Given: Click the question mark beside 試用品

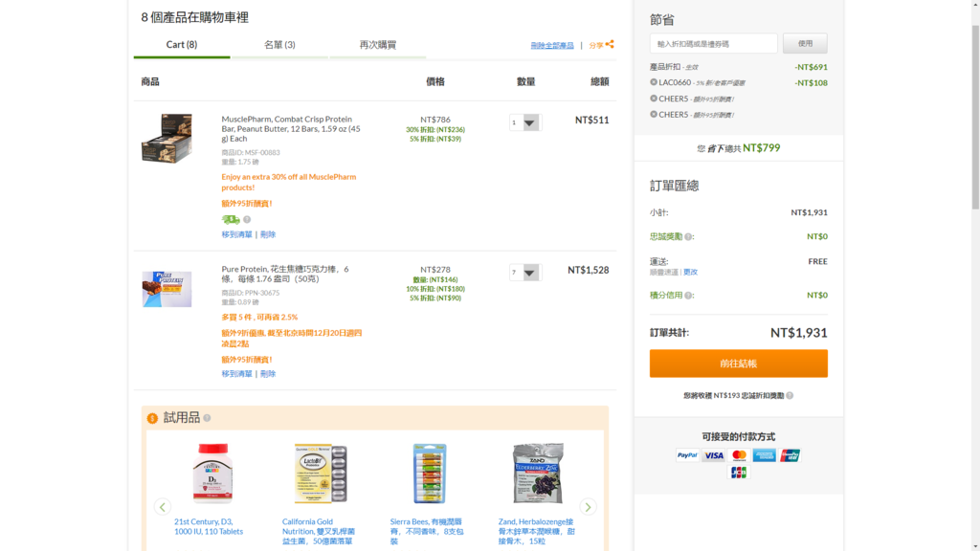Looking at the screenshot, I should click(207, 418).
